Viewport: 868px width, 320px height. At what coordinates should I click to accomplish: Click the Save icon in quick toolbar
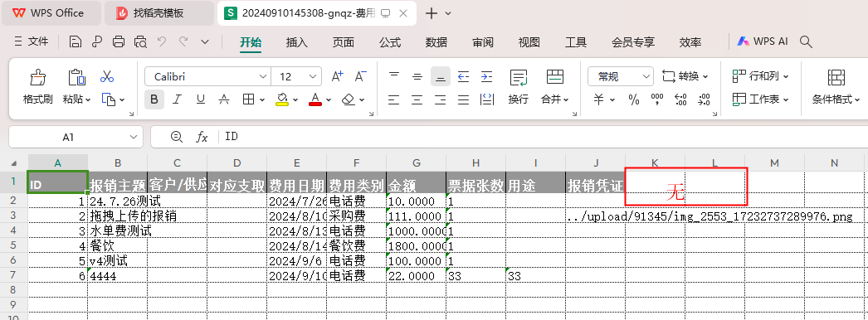[76, 41]
